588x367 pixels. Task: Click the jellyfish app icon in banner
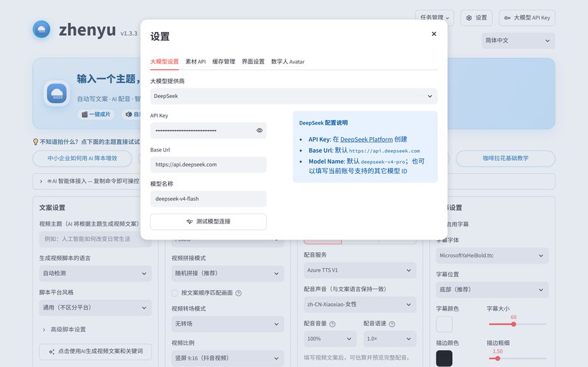tap(57, 93)
